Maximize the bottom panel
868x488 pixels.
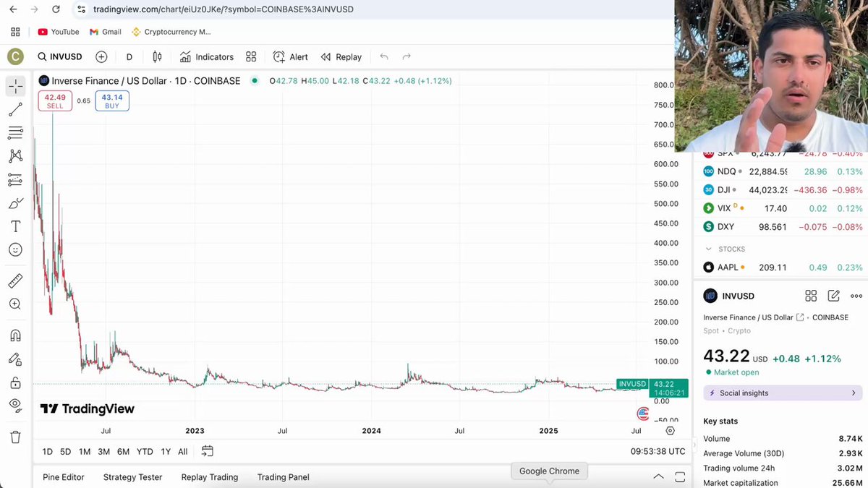(x=680, y=477)
